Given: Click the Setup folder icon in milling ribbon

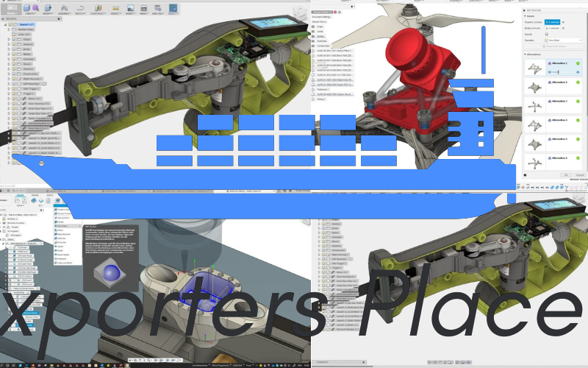Looking at the screenshot, I should 17,200.
